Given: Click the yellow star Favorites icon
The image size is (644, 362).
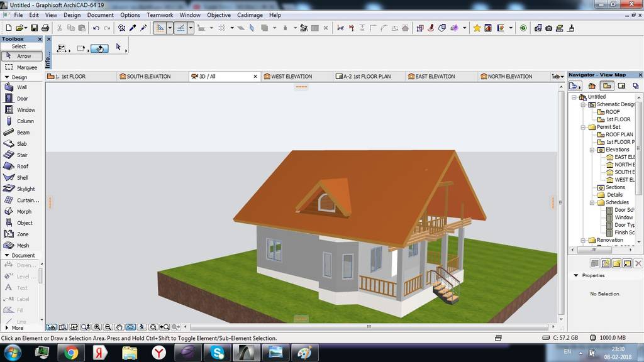Looking at the screenshot, I should (x=477, y=28).
